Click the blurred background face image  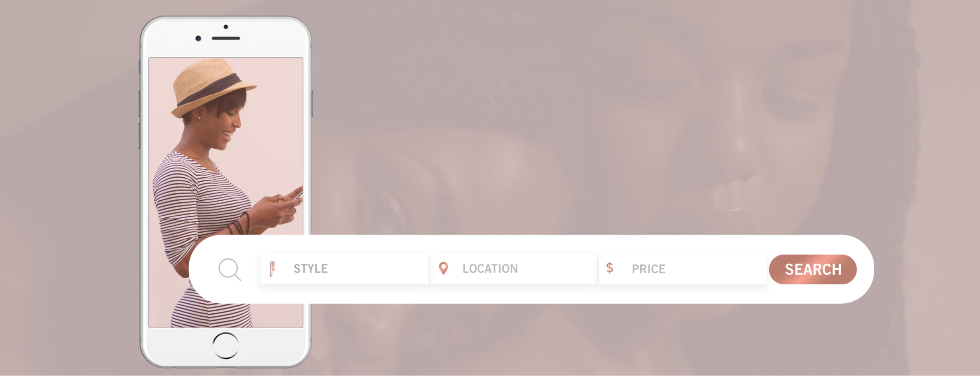(605, 121)
